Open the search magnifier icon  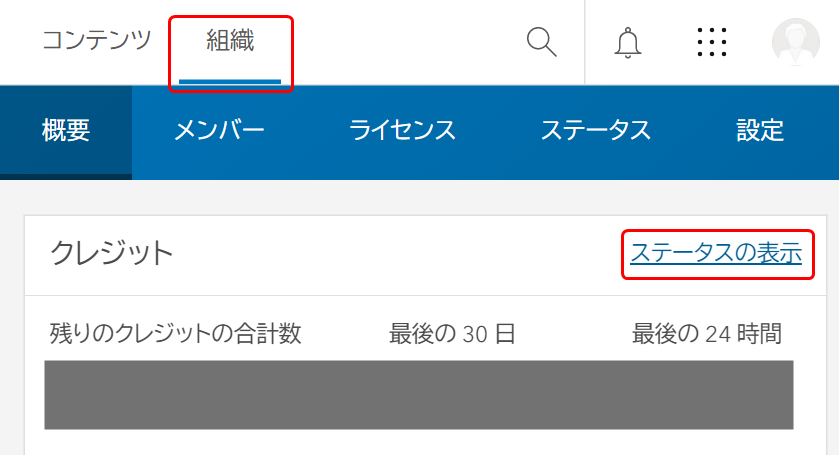point(541,42)
